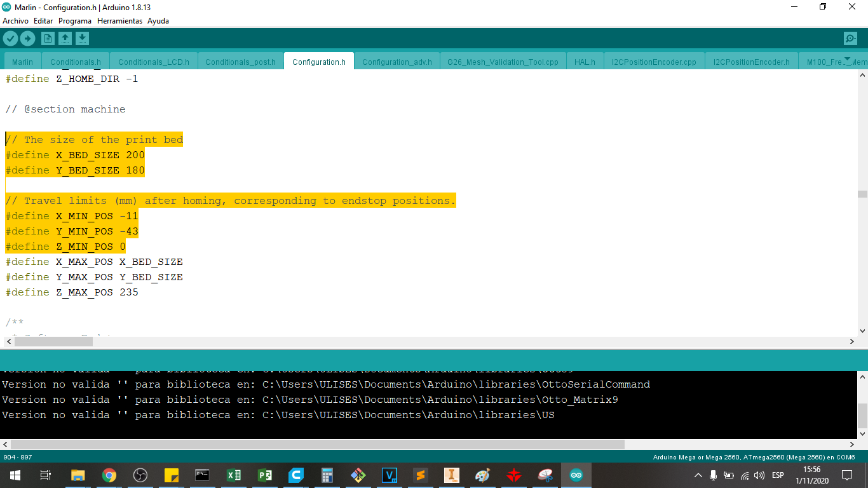The image size is (868, 488).
Task: Create a new sketch with the New icon
Action: tap(48, 38)
